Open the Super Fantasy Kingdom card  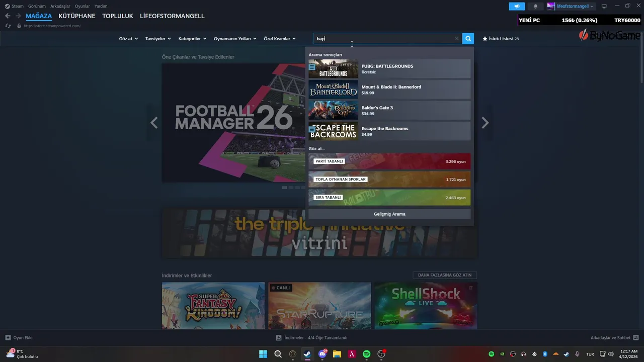tap(213, 306)
